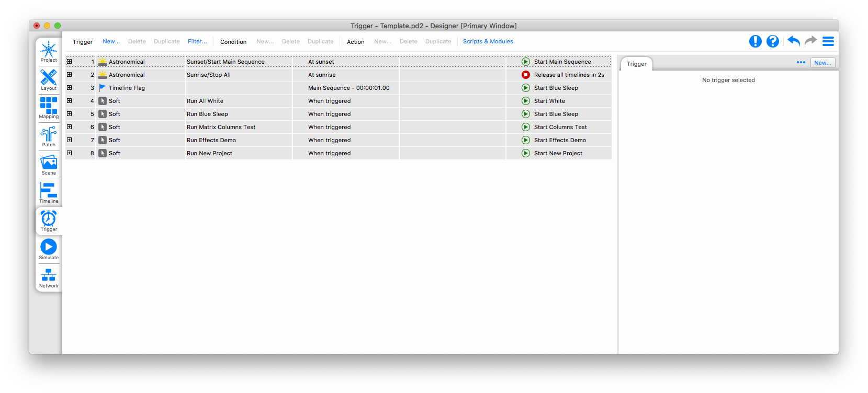Screen dimensions: 868x393
Task: Open Scripts & Modules
Action: tap(488, 42)
